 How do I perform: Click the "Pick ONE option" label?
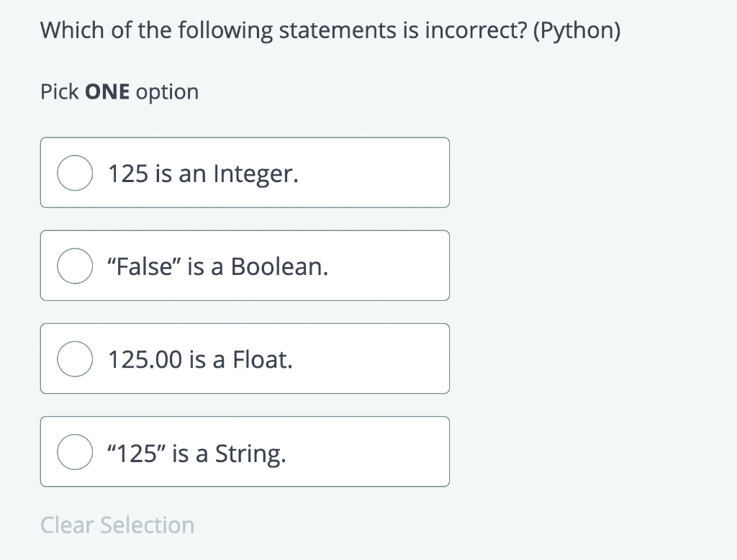pyautogui.click(x=119, y=91)
